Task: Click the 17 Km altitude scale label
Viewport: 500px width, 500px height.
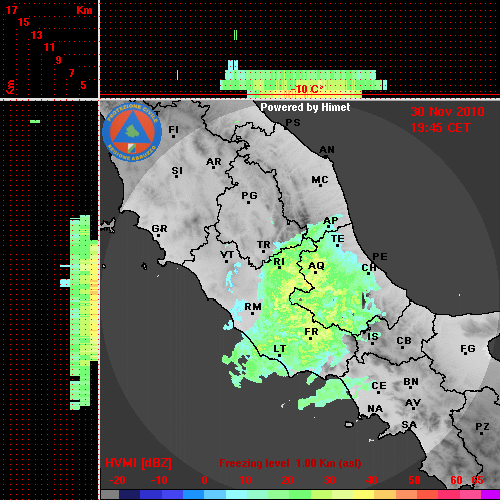Action: coord(11,10)
